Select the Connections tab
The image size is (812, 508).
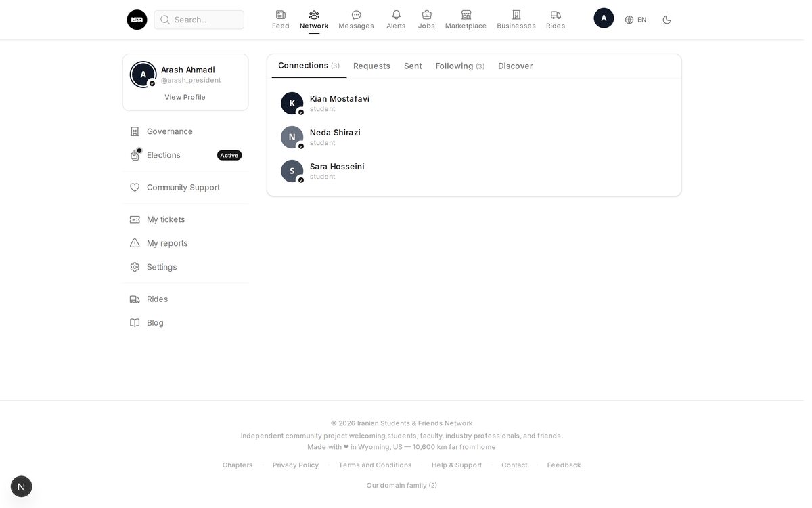tap(309, 66)
